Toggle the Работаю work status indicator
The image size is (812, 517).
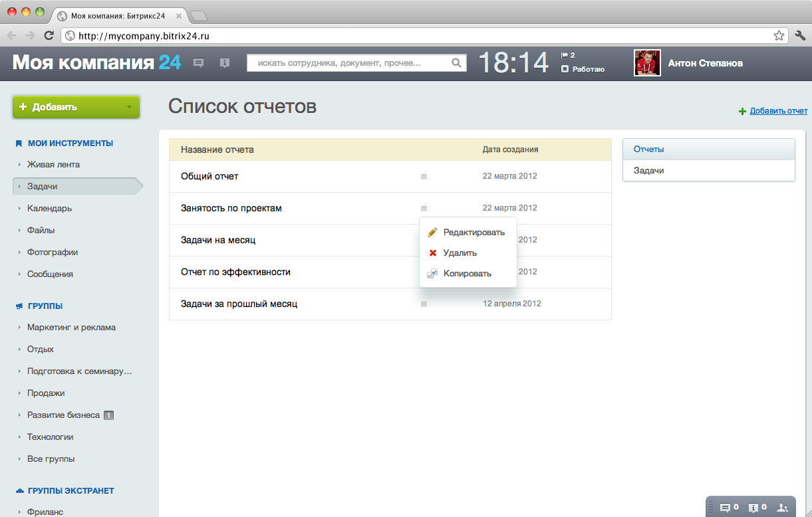coord(583,69)
